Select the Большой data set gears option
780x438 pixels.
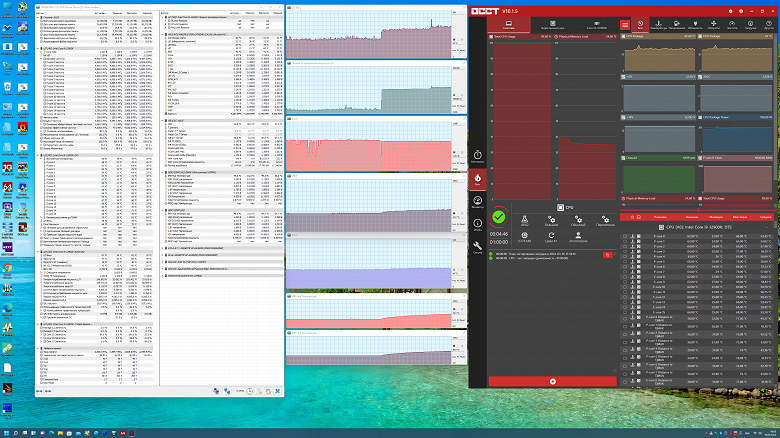[x=551, y=220]
